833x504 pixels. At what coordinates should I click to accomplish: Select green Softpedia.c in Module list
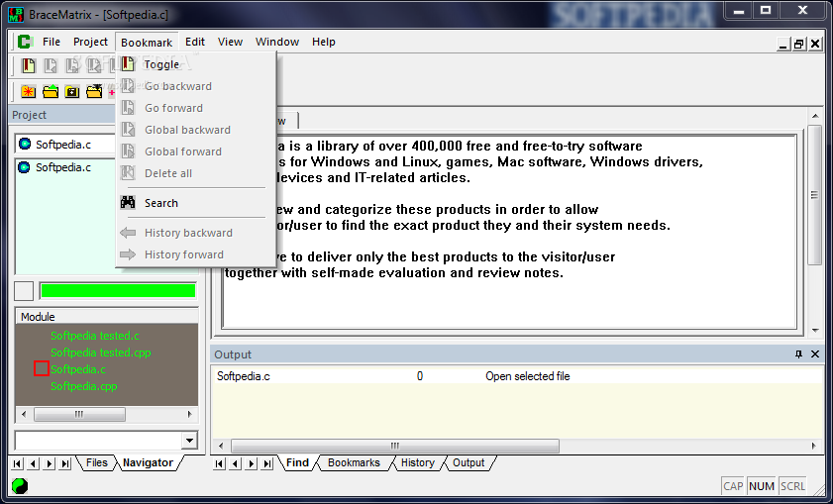[x=78, y=369]
